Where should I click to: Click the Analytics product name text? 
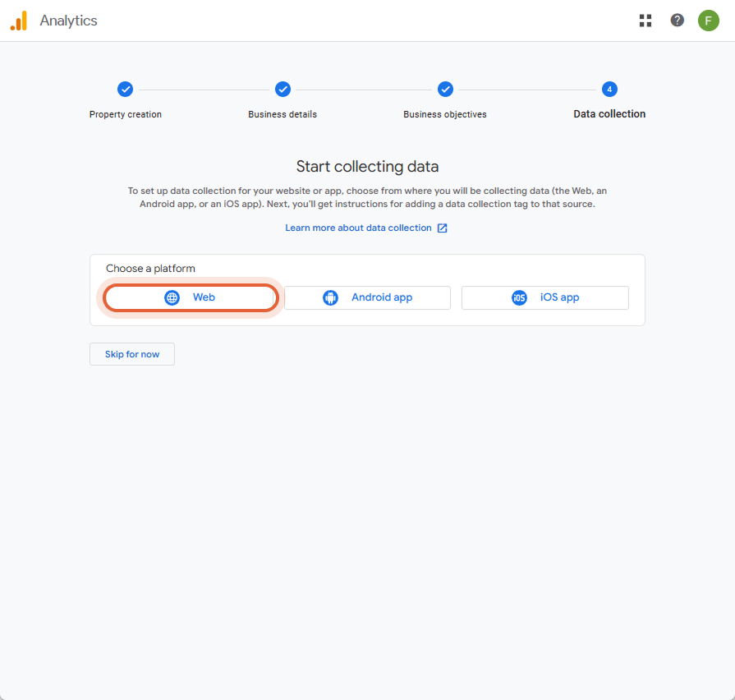(68, 21)
